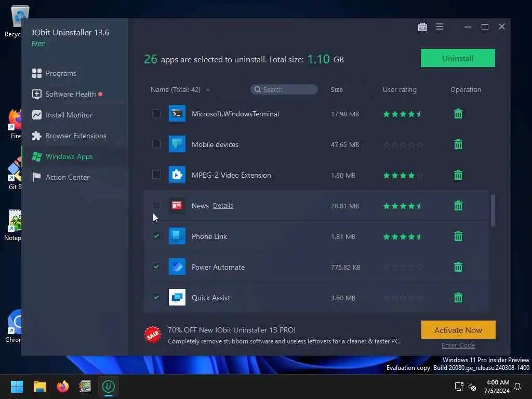The width and height of the screenshot is (532, 399).
Task: Open the Browser Extensions section
Action: click(x=69, y=136)
